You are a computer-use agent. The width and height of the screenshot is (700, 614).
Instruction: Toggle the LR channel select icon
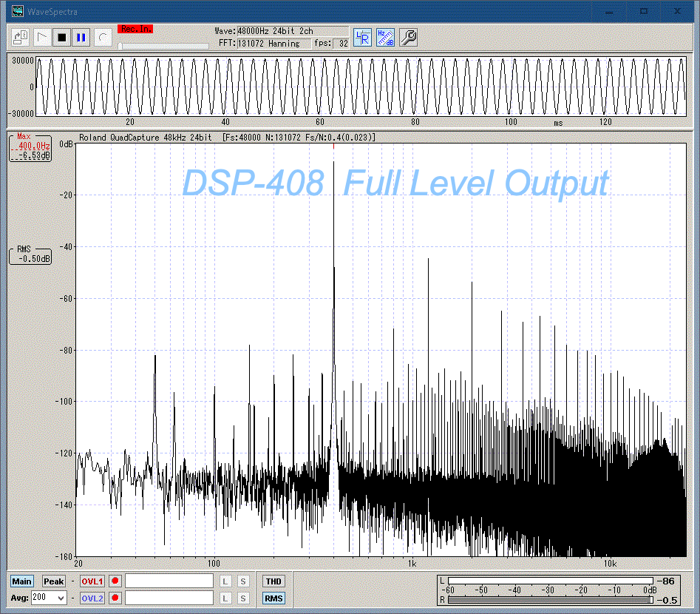tap(362, 38)
